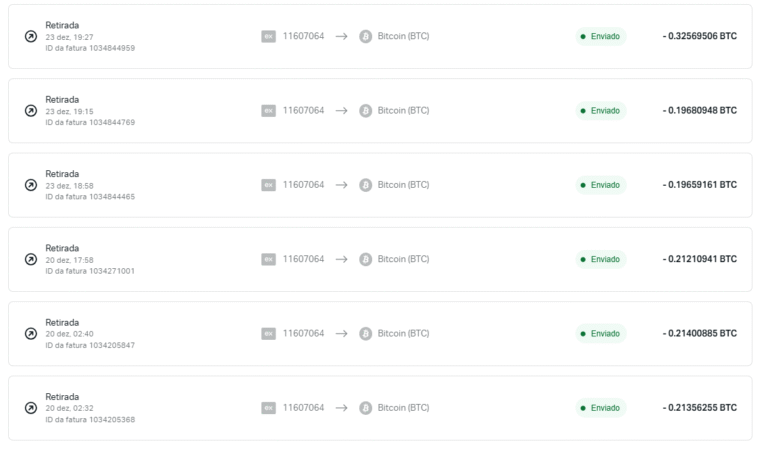This screenshot has height=454, width=768.
Task: Click withdrawal arrow icon for invoice 1034205368
Action: pyautogui.click(x=31, y=408)
